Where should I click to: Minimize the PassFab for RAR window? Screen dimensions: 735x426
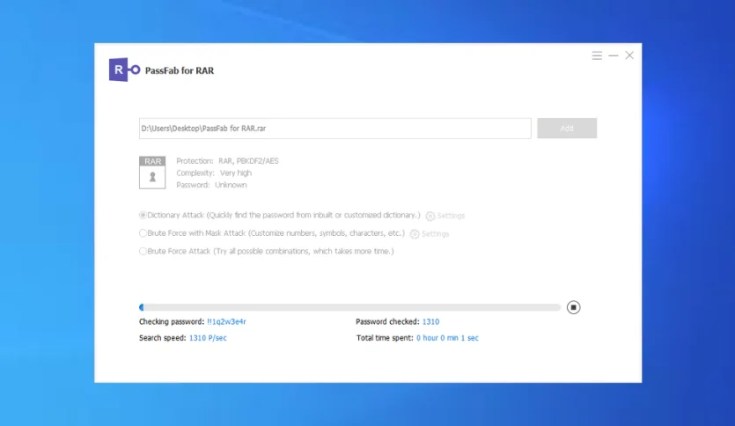tap(613, 56)
